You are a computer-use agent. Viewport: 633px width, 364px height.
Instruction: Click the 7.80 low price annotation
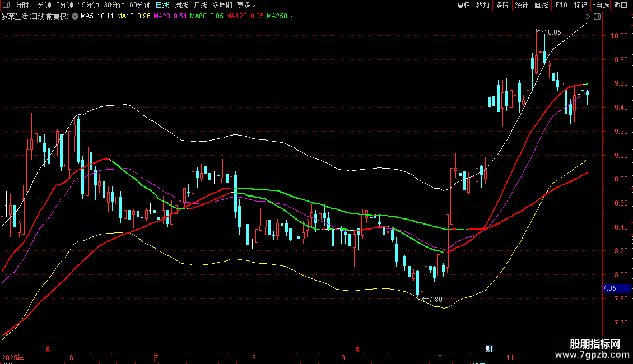point(436,300)
